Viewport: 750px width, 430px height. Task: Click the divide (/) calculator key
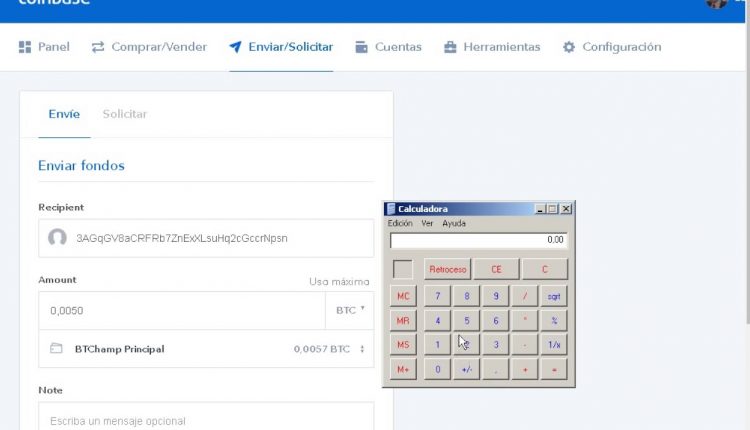(525, 296)
